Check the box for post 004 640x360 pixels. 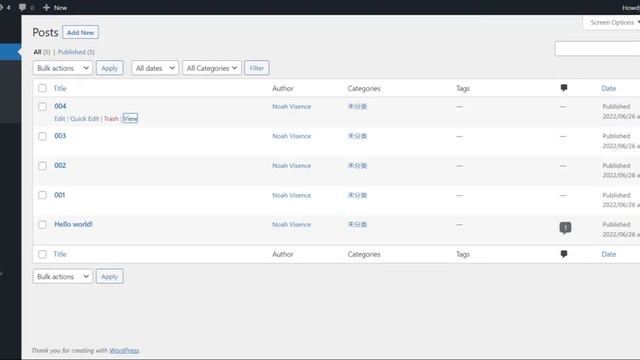point(42,107)
